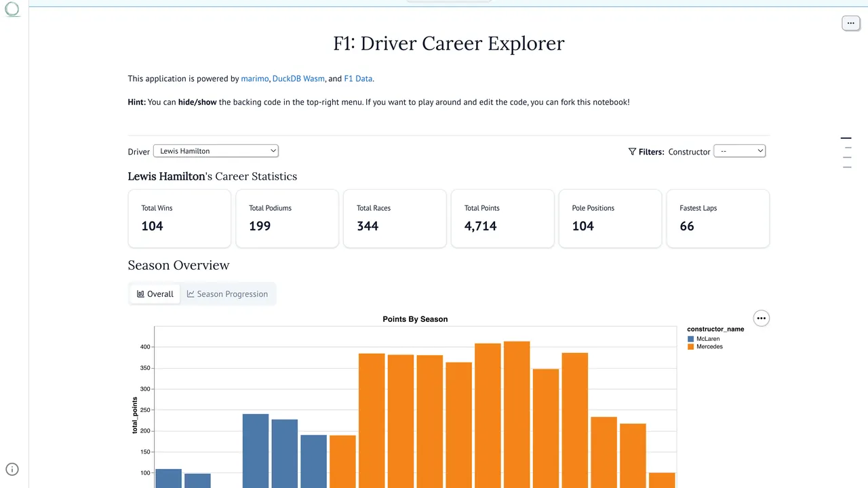This screenshot has height=488, width=868.
Task: Follow the F1 Data link
Action: click(358, 79)
